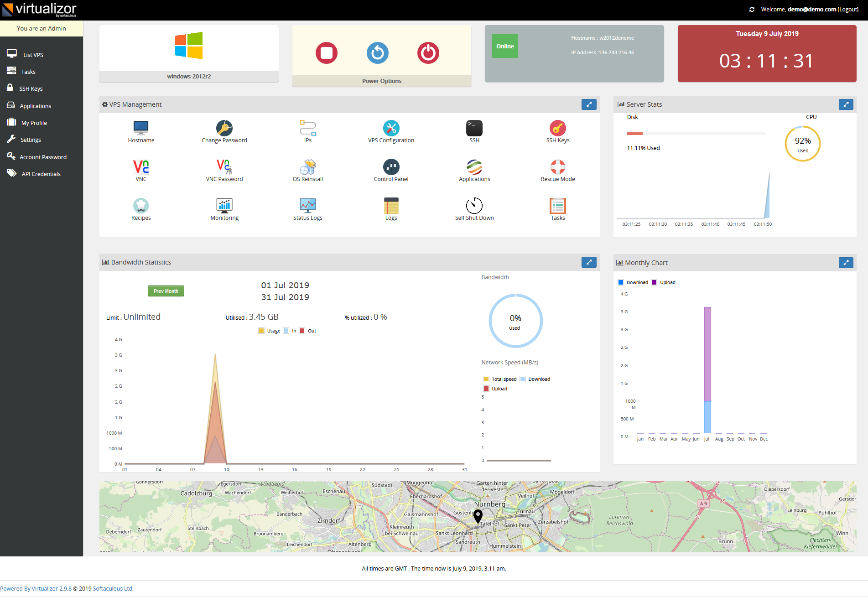
Task: Enable Rescue Mode lifebuoy icon
Action: tap(558, 167)
